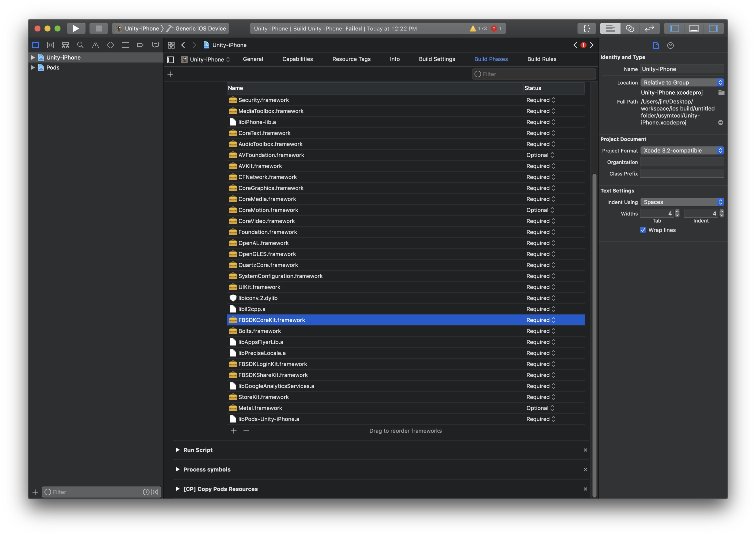Expand the Pods project in navigator
The image size is (756, 536).
tap(33, 67)
